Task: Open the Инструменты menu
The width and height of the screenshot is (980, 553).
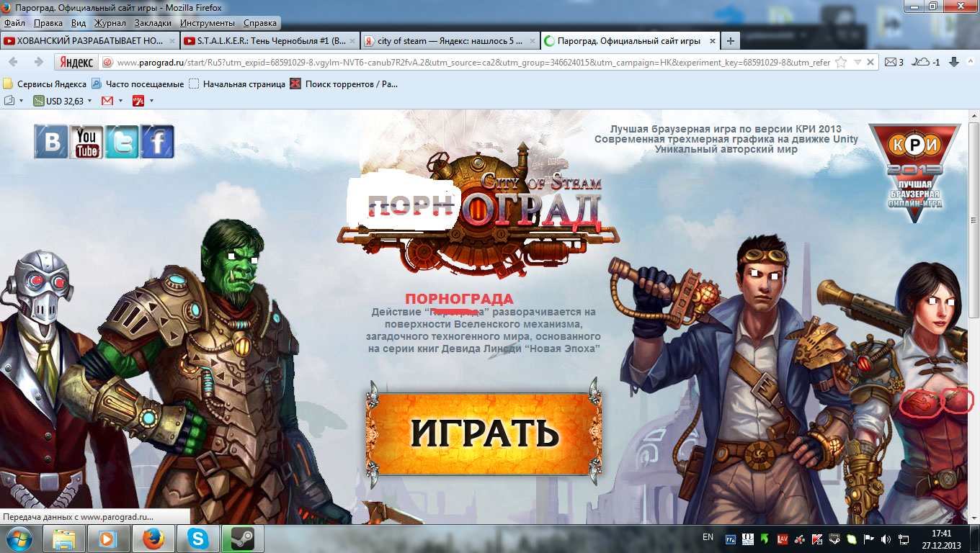Action: pos(208,23)
